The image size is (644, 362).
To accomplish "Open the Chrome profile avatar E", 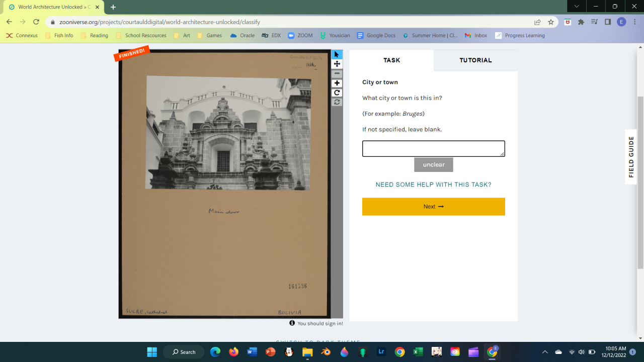I will (x=621, y=22).
